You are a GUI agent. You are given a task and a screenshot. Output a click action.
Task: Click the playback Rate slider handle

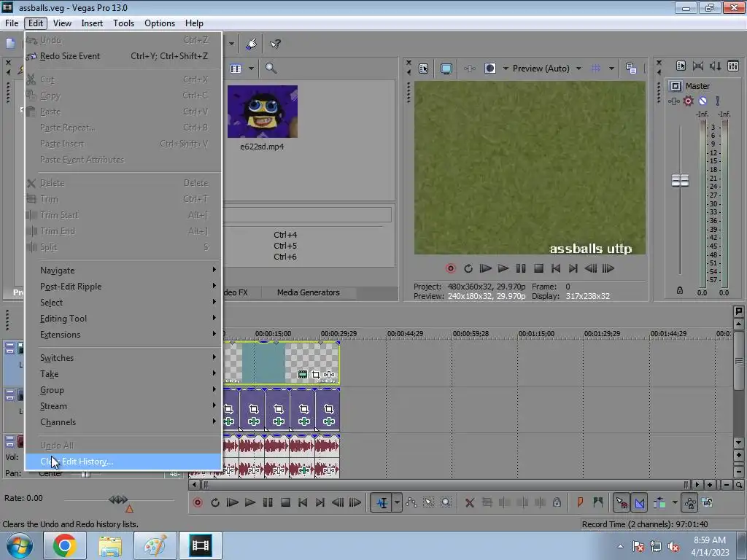(x=118, y=499)
